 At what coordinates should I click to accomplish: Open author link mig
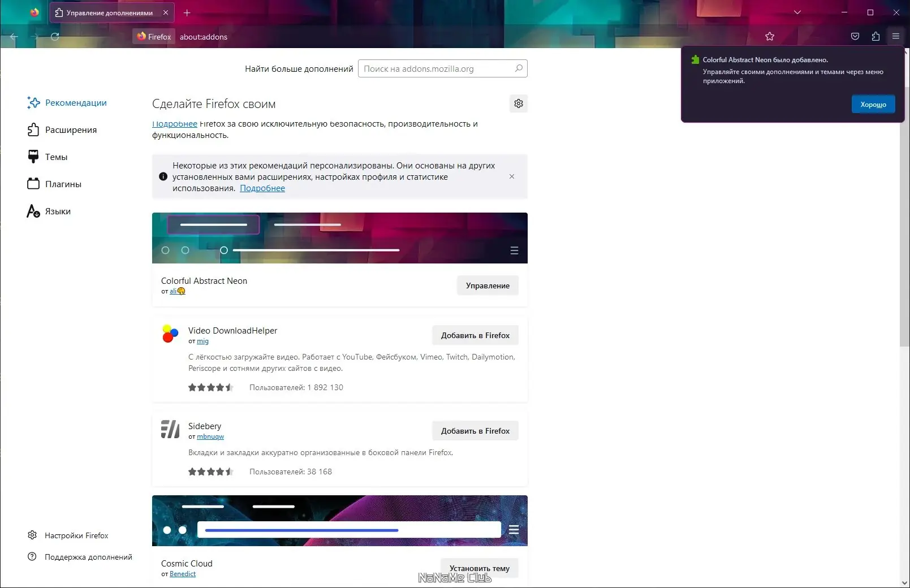pos(202,341)
